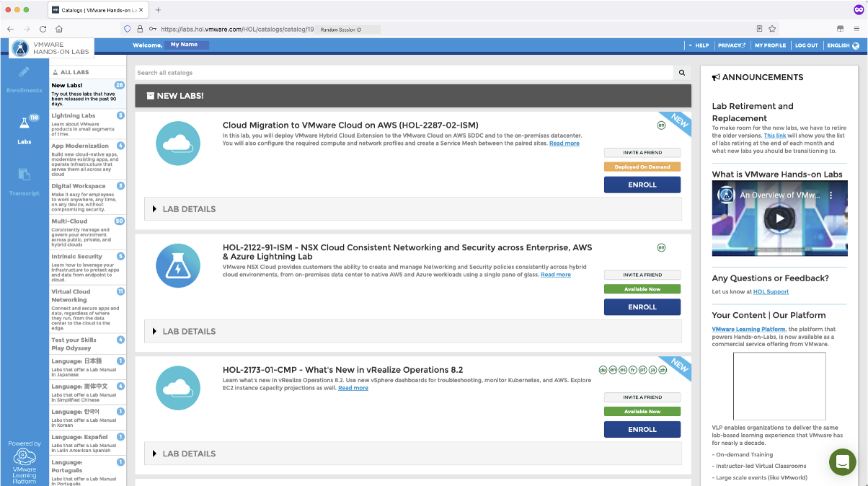Select the 'fr' language badge on vRealize lab
Screen dimensions: 868x486
tap(632, 370)
